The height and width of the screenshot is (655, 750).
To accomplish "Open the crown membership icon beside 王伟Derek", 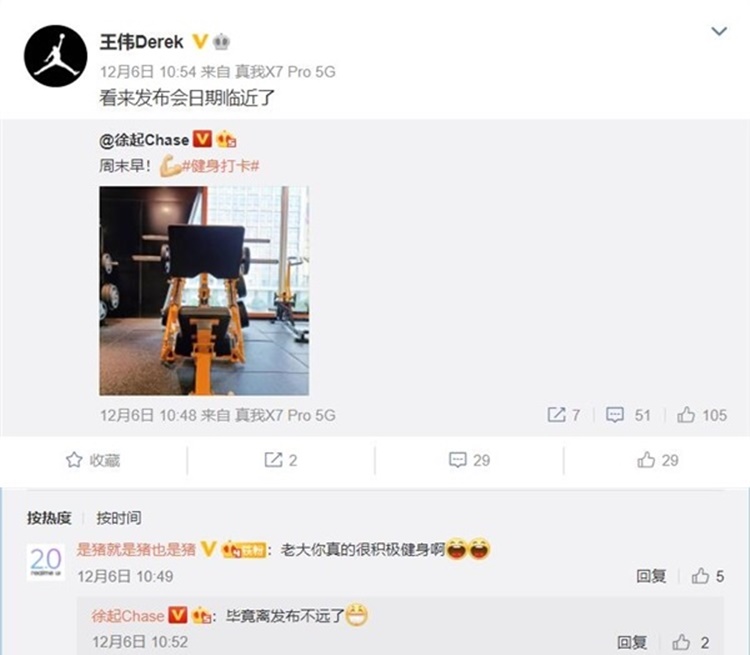I will (x=221, y=43).
